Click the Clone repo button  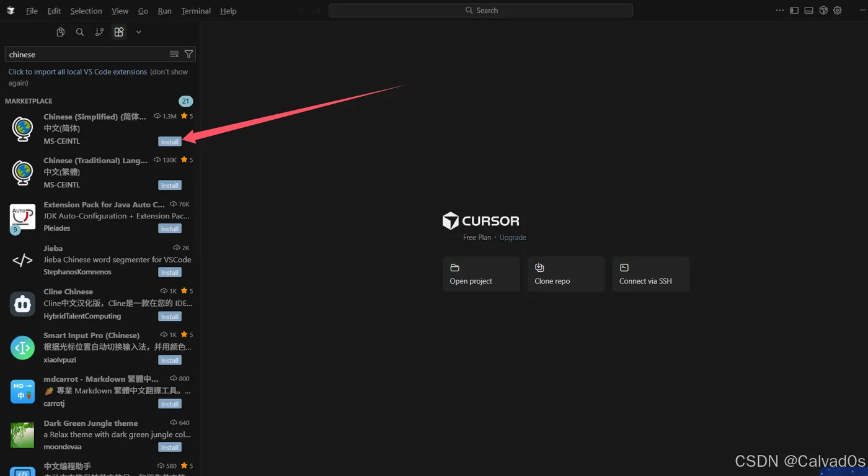566,274
